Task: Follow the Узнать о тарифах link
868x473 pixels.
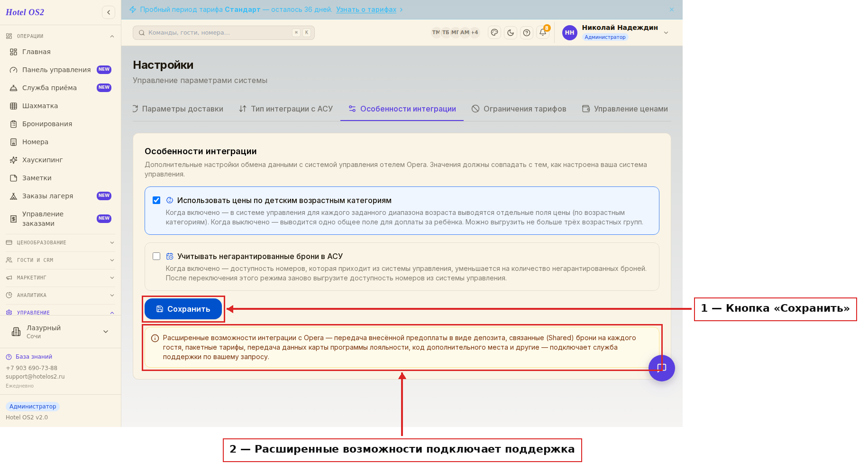Action: [x=366, y=9]
